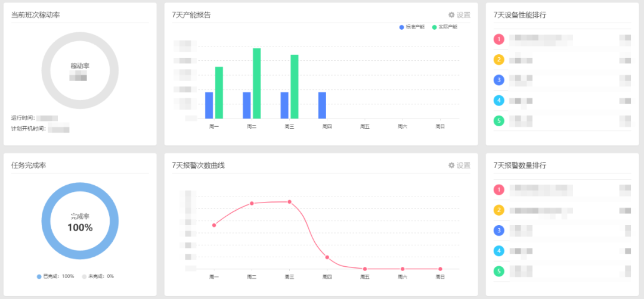Click the grey 稼动率 donut ring
The height and width of the screenshot is (299, 644).
coord(80,37)
